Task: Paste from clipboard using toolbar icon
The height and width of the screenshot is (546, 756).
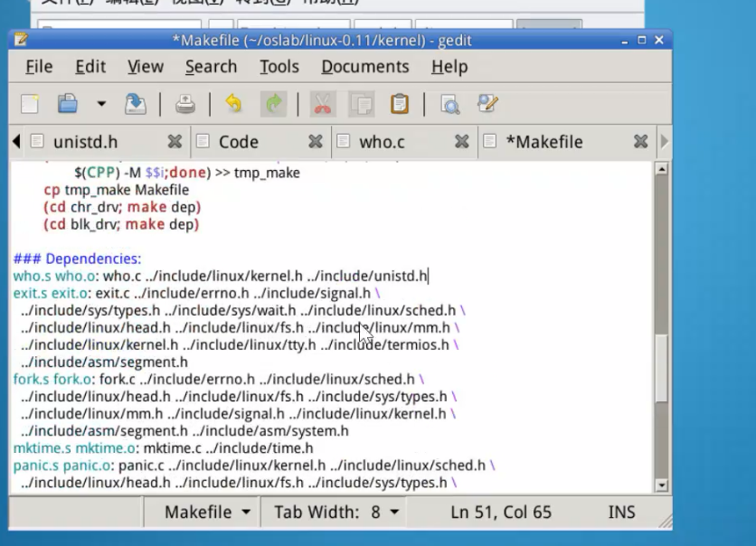Action: click(x=400, y=104)
